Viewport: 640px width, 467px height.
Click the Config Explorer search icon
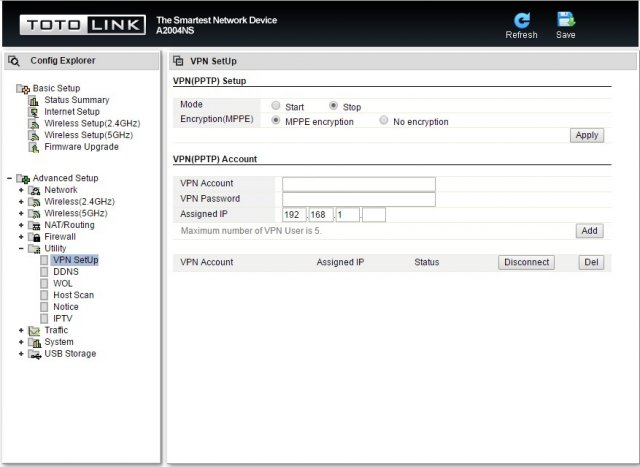pyautogui.click(x=14, y=61)
